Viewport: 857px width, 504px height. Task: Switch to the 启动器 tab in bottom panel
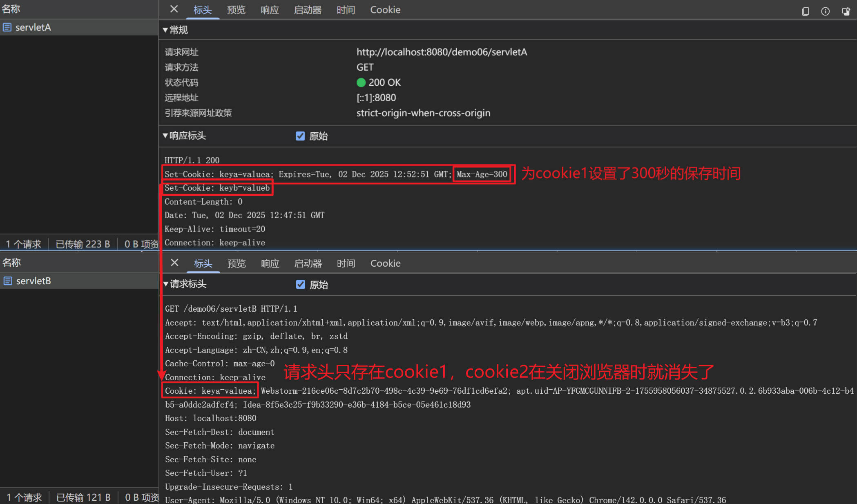point(308,263)
